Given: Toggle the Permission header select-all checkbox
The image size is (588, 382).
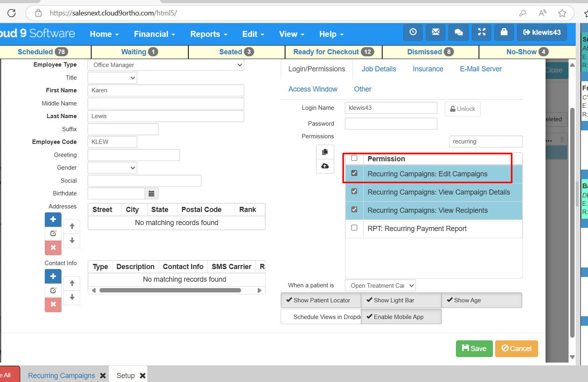Looking at the screenshot, I should pos(354,158).
